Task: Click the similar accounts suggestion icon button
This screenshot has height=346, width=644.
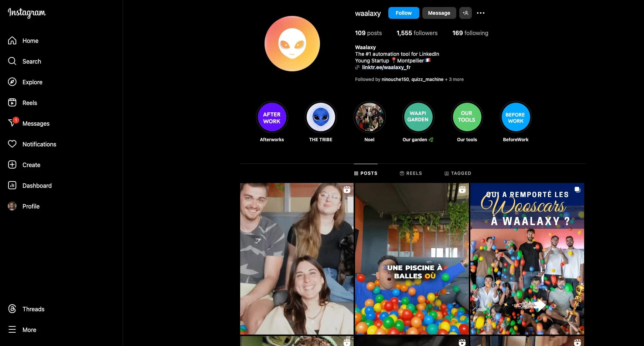Action: (466, 13)
